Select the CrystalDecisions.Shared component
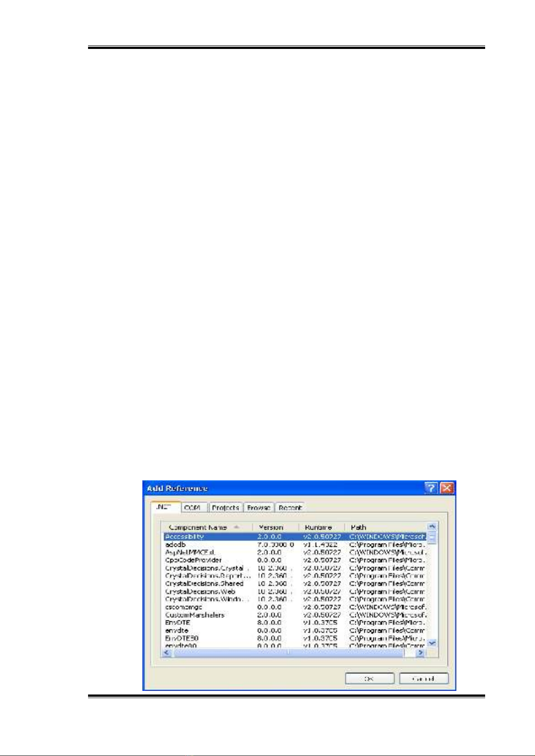This screenshot has height=756, width=535. pos(204,584)
